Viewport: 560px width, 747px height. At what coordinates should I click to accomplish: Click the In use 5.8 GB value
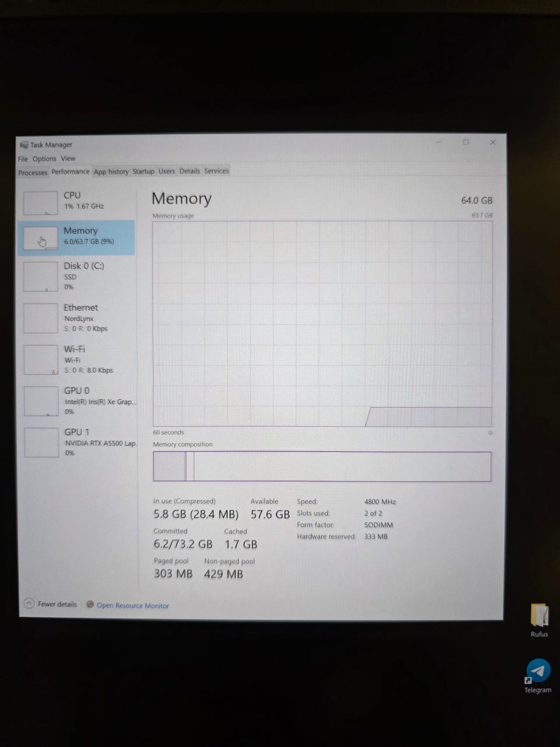[x=196, y=514]
